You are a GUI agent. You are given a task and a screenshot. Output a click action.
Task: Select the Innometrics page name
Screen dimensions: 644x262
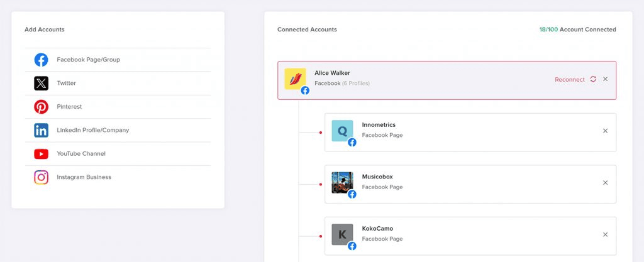pos(379,124)
